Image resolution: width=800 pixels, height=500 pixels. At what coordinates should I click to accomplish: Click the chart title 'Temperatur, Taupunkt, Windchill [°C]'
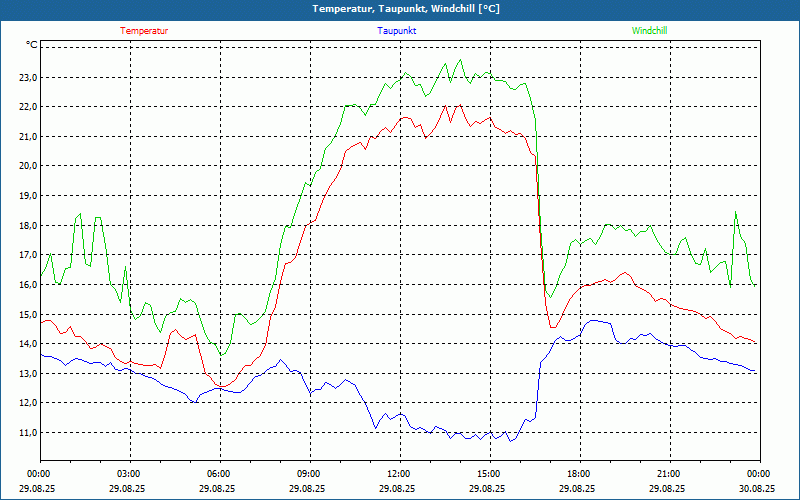coord(406,9)
